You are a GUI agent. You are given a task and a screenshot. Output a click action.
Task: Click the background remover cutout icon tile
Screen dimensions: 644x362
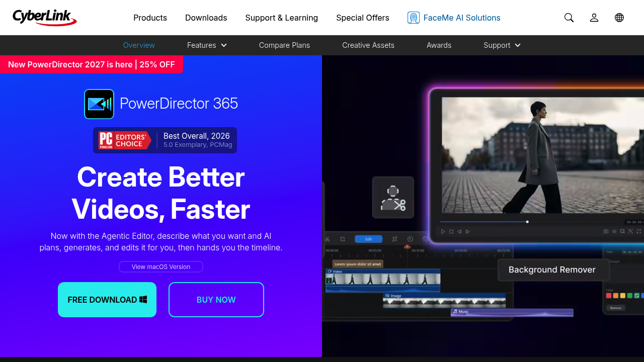tap(393, 197)
